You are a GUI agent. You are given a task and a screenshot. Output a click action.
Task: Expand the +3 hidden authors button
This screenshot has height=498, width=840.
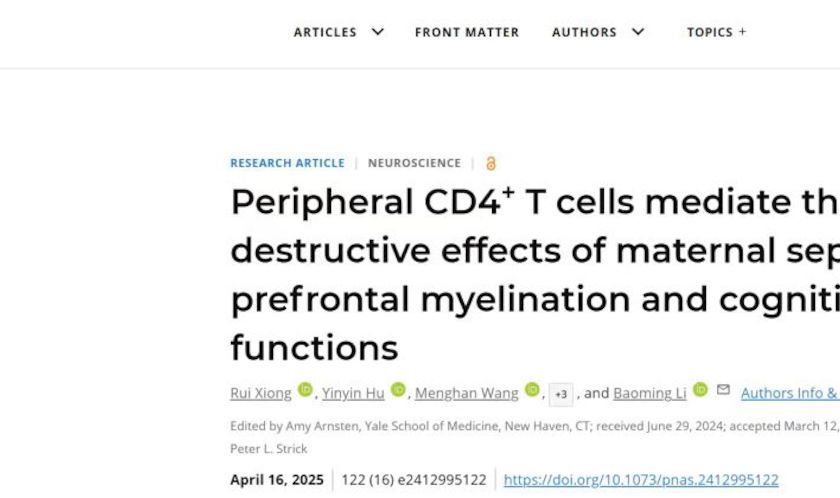tap(561, 394)
